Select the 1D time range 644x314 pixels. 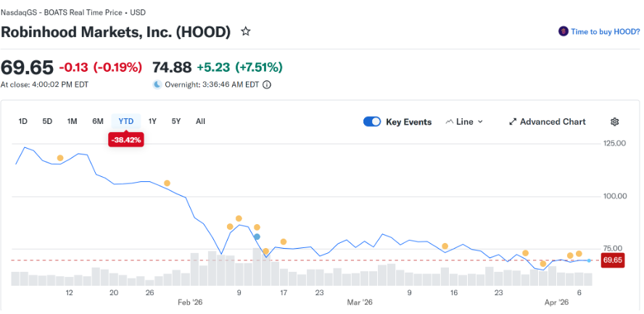[x=22, y=121]
